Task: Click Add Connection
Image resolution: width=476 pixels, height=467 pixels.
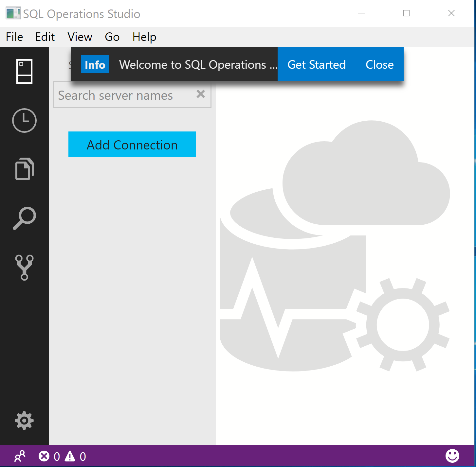Action: click(x=132, y=144)
